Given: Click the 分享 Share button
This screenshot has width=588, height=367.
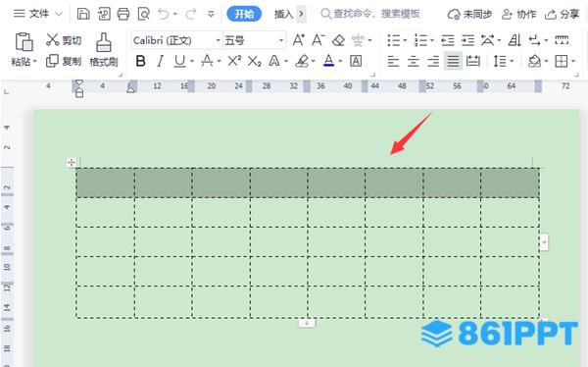Looking at the screenshot, I should 563,15.
